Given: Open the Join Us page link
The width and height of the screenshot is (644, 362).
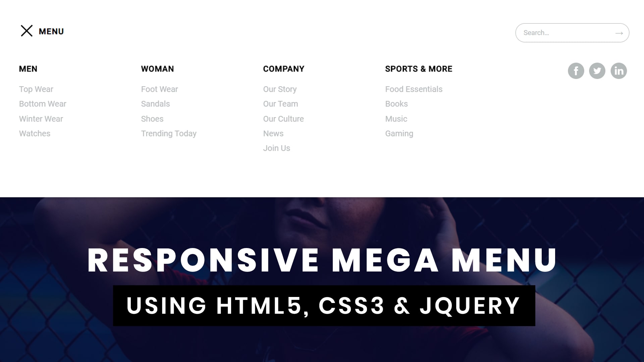Looking at the screenshot, I should coord(276,148).
